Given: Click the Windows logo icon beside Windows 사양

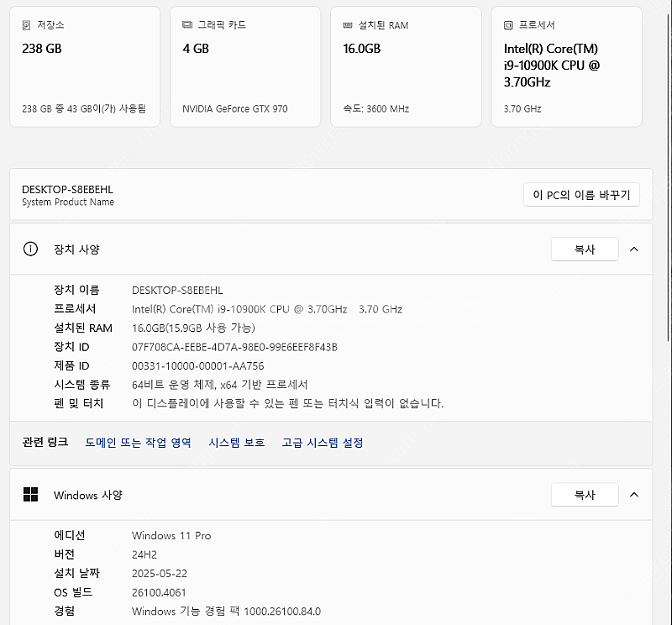Looking at the screenshot, I should [x=30, y=495].
